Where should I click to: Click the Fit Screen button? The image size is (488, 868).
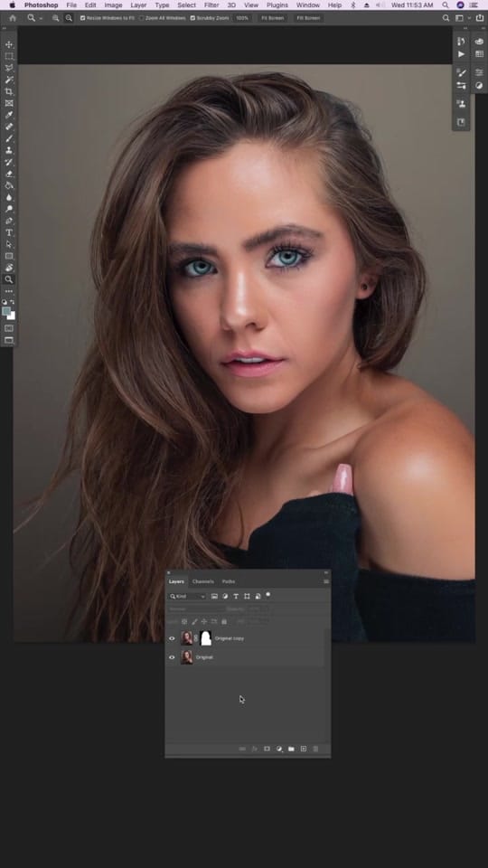point(273,18)
